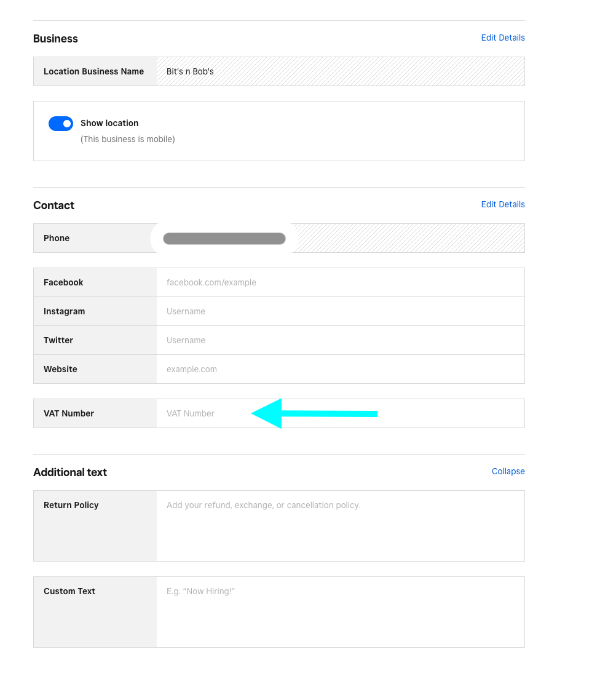Screen dimensions: 616x676
Task: Click Edit Details for the Business section
Action: (x=502, y=38)
